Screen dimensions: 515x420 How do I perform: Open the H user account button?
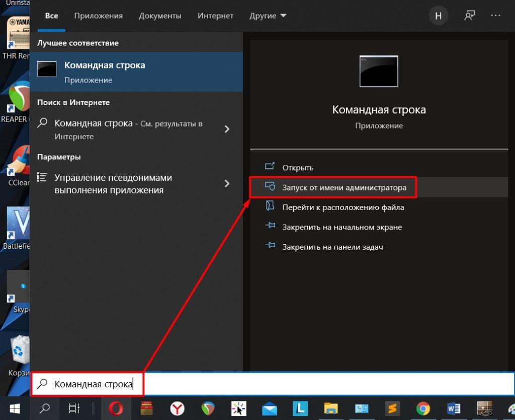(x=438, y=16)
